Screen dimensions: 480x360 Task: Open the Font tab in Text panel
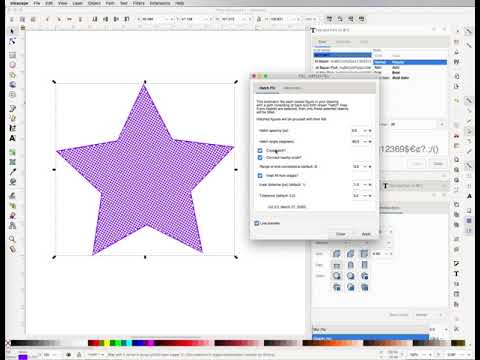coord(322,42)
